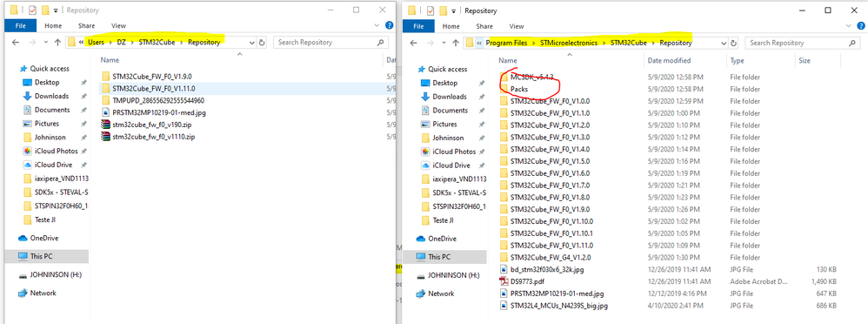Select STM32Cube breadcrumb in right address bar
This screenshot has height=324, width=868.
click(629, 43)
